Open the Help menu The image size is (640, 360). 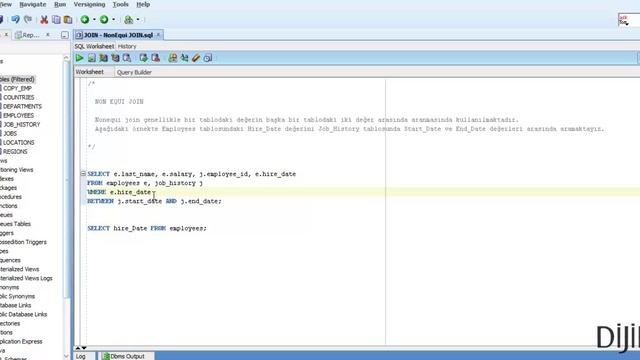143,4
